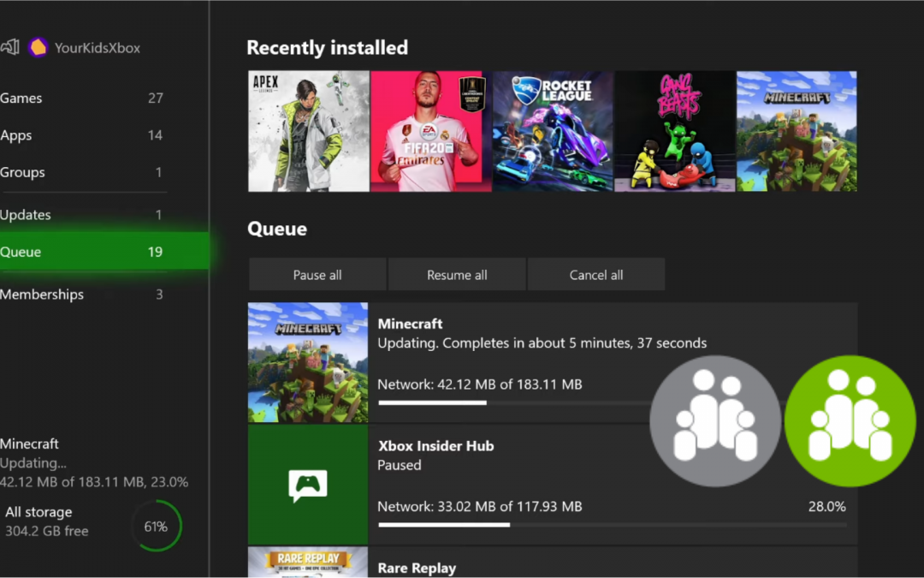Select the Games menu item
This screenshot has height=578, width=924.
(x=82, y=98)
